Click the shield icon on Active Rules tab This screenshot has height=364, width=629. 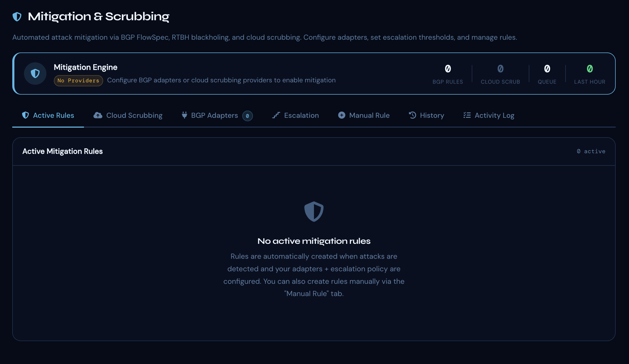pyautogui.click(x=26, y=115)
